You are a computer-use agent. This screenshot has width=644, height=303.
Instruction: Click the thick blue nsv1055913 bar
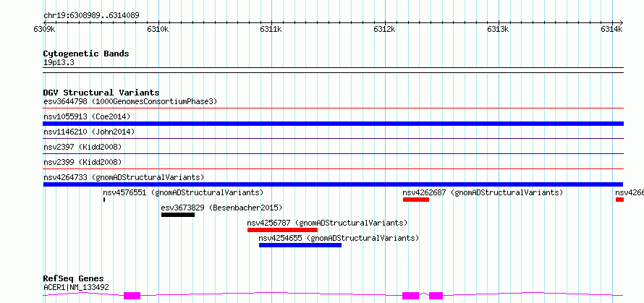[333, 124]
